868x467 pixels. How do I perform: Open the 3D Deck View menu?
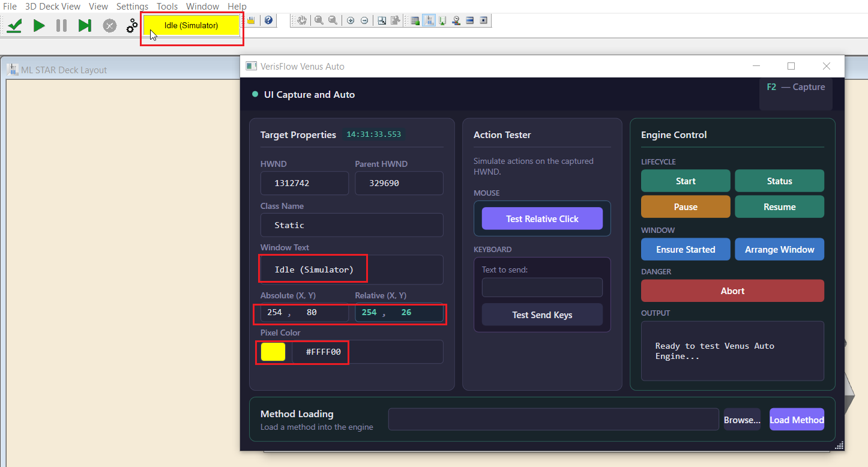[x=53, y=6]
